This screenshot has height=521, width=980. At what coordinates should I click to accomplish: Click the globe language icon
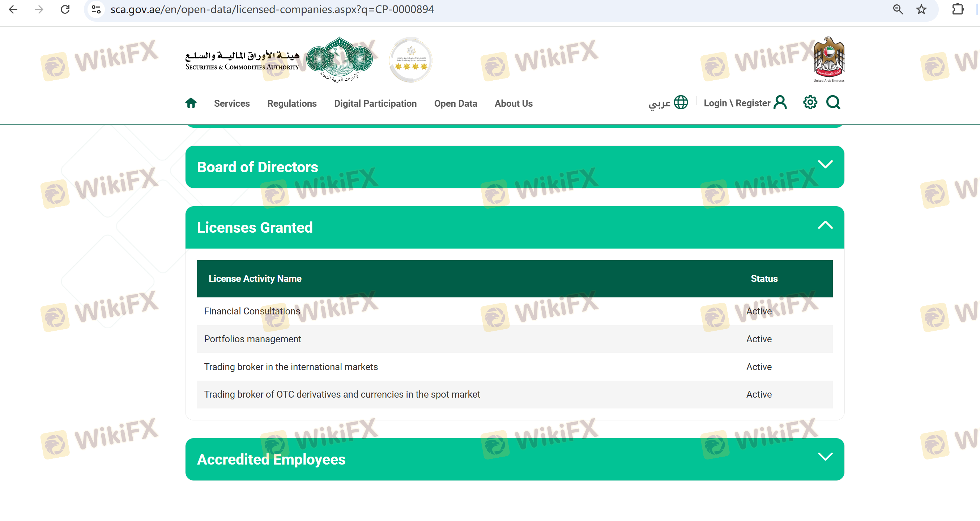click(681, 102)
